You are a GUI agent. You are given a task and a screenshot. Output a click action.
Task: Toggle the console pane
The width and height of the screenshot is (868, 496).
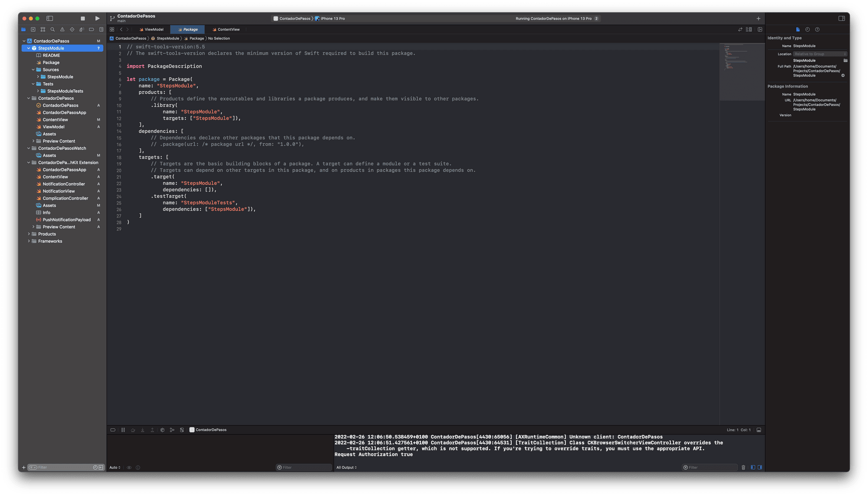pyautogui.click(x=759, y=467)
